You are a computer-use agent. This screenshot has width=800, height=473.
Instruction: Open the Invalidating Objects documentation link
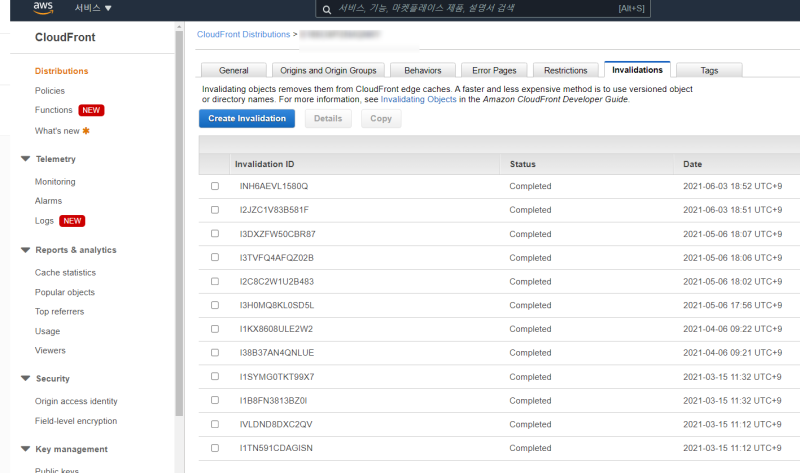coord(418,99)
